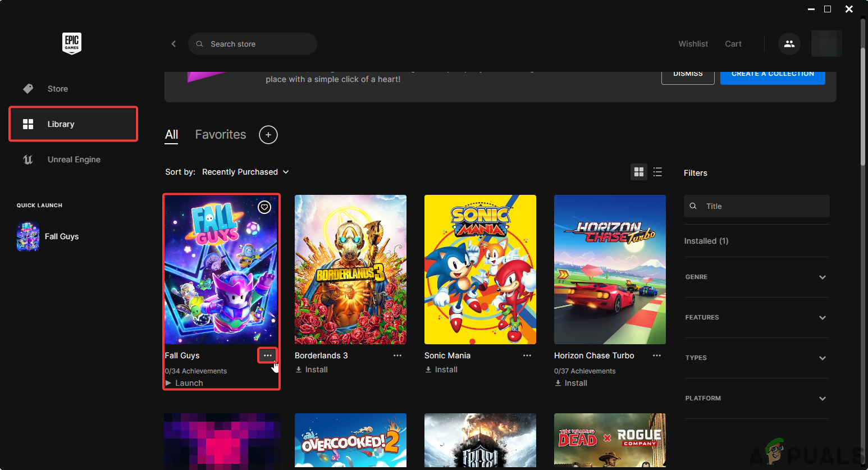Click the Epic Games logo
Viewport: 868px width, 470px height.
click(72, 43)
